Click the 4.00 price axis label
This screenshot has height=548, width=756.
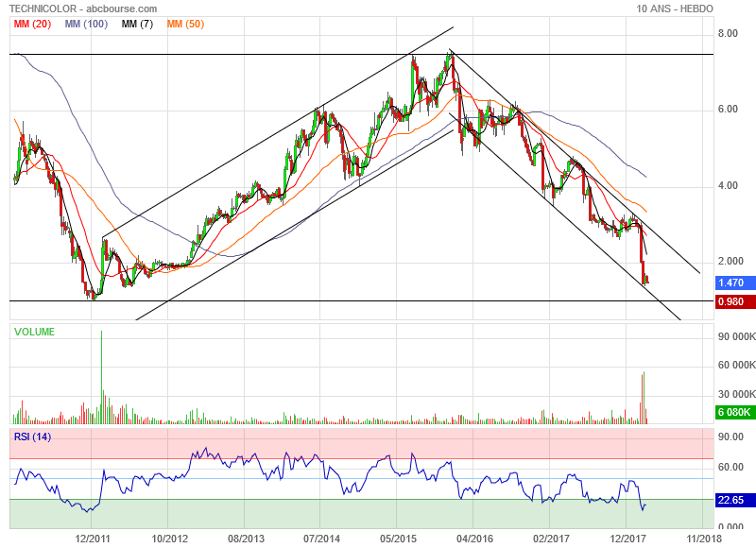(728, 185)
